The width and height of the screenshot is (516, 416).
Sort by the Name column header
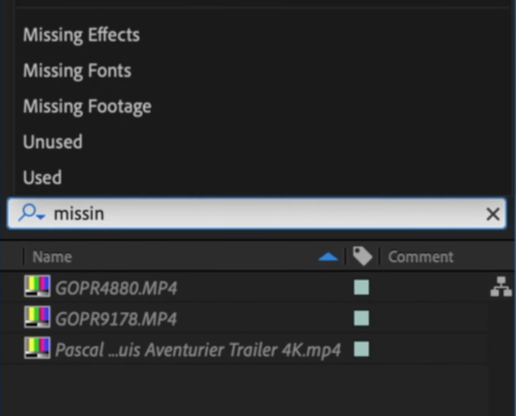tap(52, 257)
